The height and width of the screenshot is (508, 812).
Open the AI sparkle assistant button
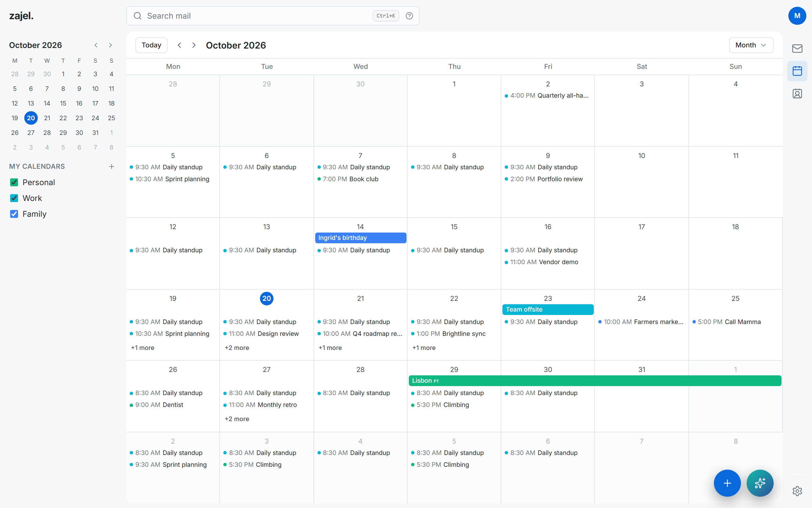tap(760, 483)
